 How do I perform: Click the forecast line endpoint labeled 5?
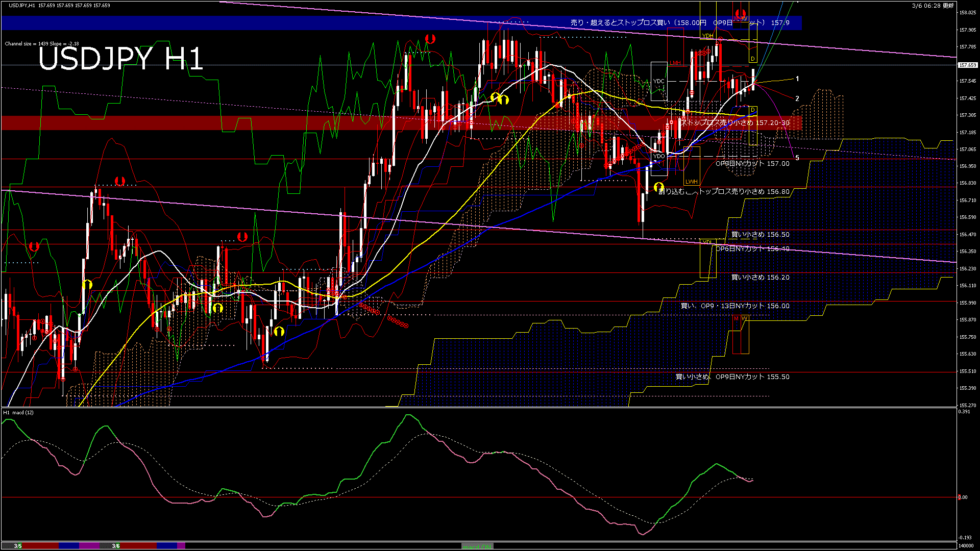(x=797, y=158)
